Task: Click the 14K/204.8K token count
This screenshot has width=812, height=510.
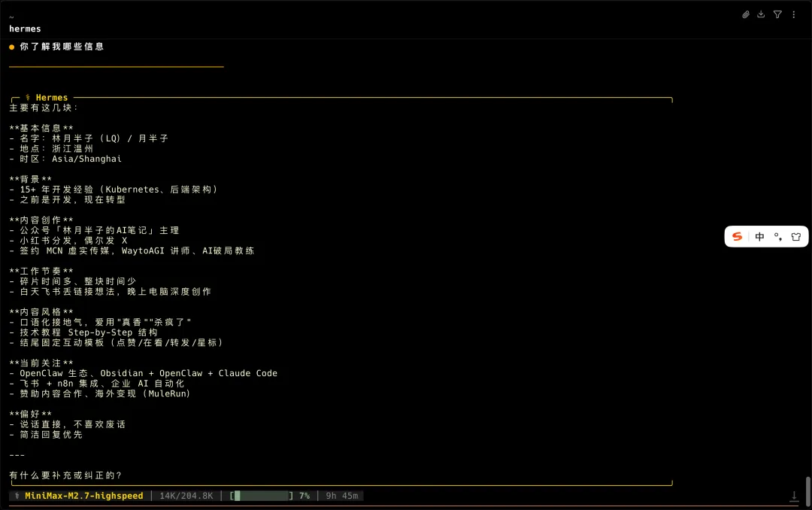Action: pos(186,496)
